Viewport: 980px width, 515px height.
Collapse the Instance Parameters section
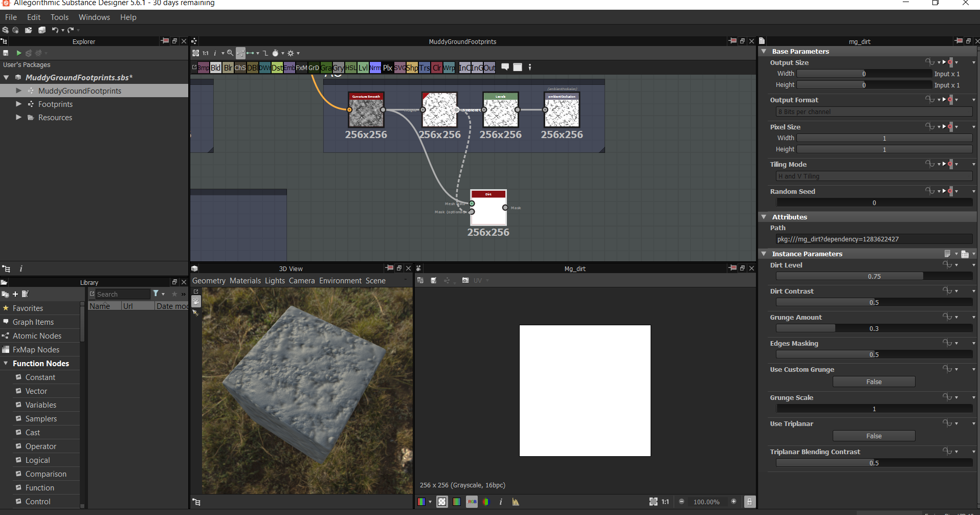(764, 254)
